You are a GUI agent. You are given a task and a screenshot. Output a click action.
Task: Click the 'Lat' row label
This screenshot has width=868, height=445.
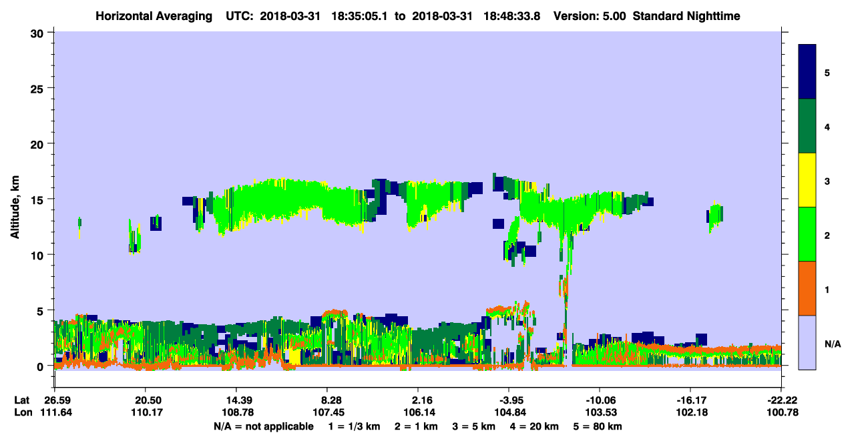(x=22, y=400)
